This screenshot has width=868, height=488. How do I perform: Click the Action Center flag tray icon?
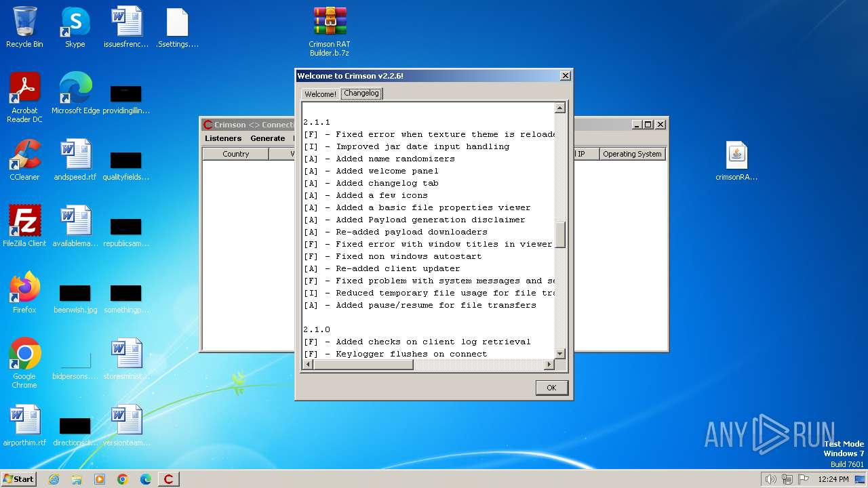click(x=804, y=479)
